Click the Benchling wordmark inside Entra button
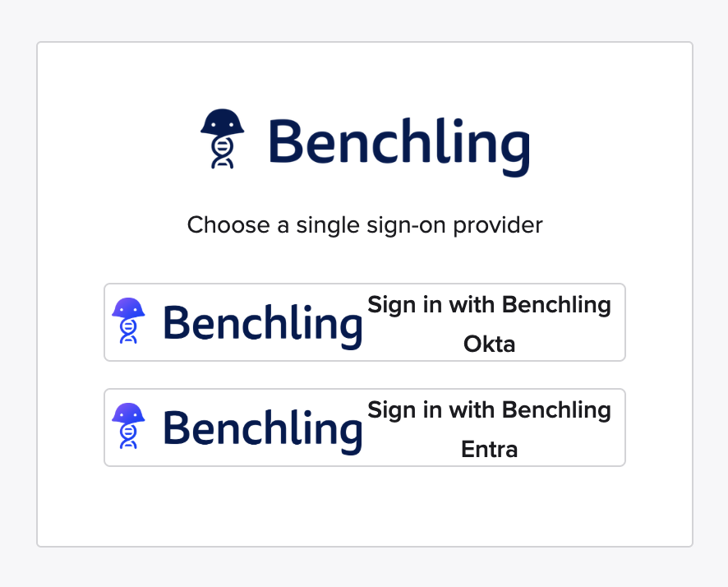The height and width of the screenshot is (587, 728). click(263, 428)
